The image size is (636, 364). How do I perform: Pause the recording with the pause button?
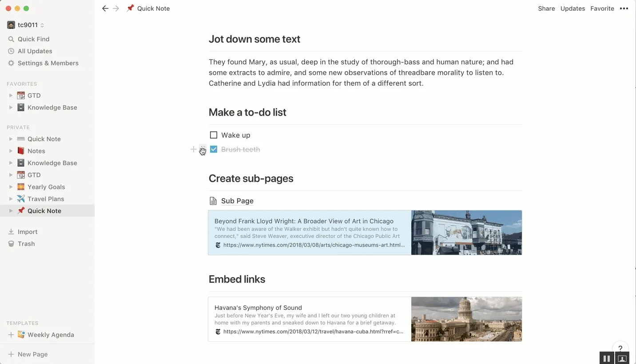[x=607, y=358]
